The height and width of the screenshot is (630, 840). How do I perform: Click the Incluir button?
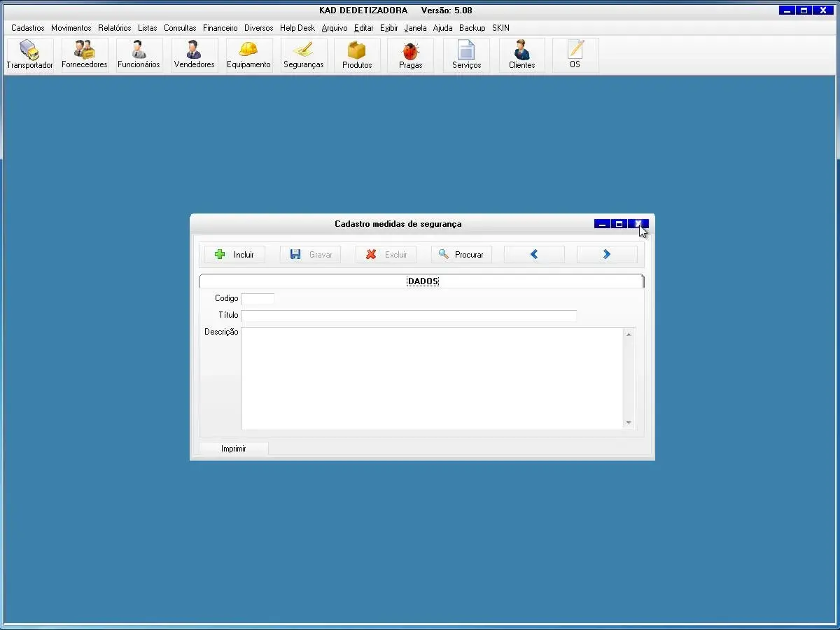pyautogui.click(x=235, y=255)
